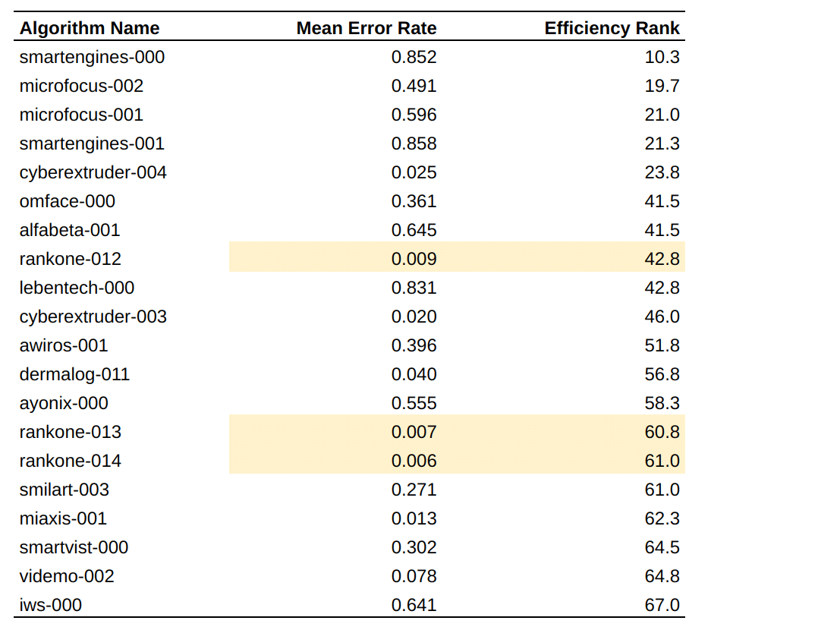The width and height of the screenshot is (840, 630).
Task: Select the iws-000 efficiency rank 67.0
Action: (662, 605)
